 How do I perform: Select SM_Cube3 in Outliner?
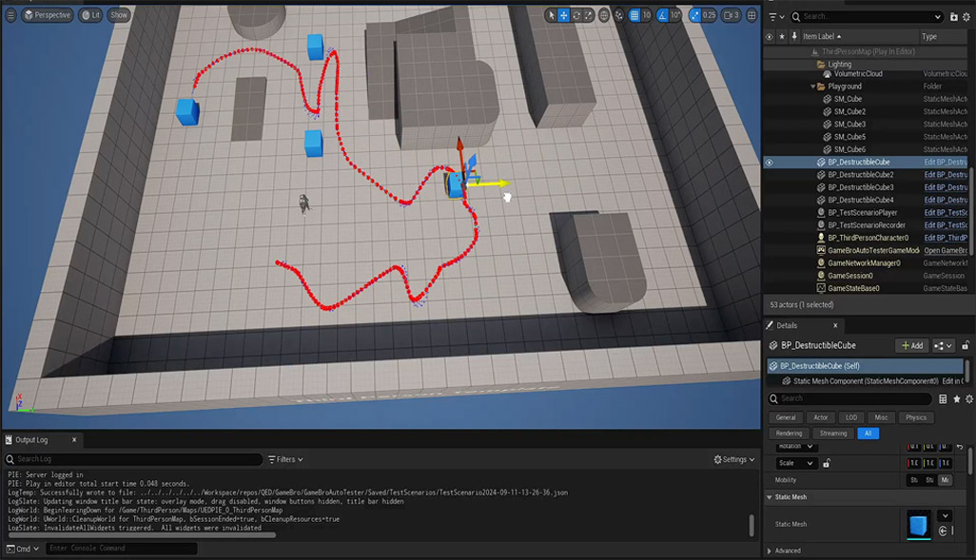tap(849, 125)
